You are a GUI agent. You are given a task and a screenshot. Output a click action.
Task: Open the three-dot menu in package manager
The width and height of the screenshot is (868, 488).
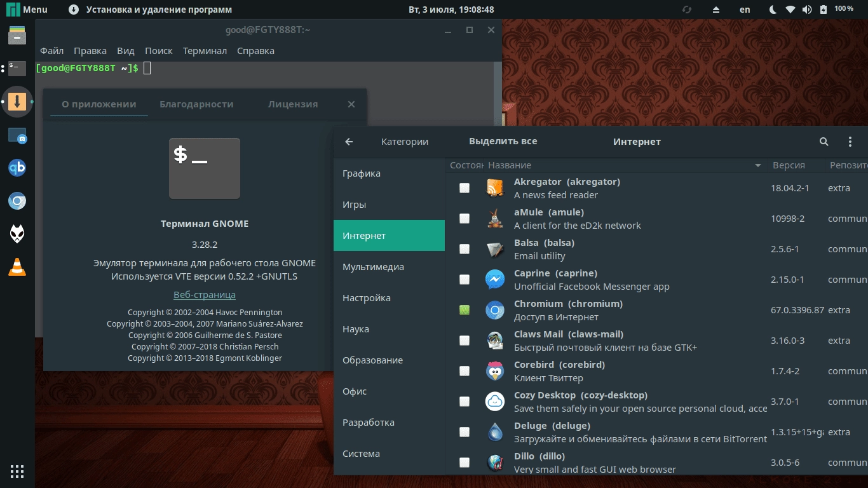point(850,142)
